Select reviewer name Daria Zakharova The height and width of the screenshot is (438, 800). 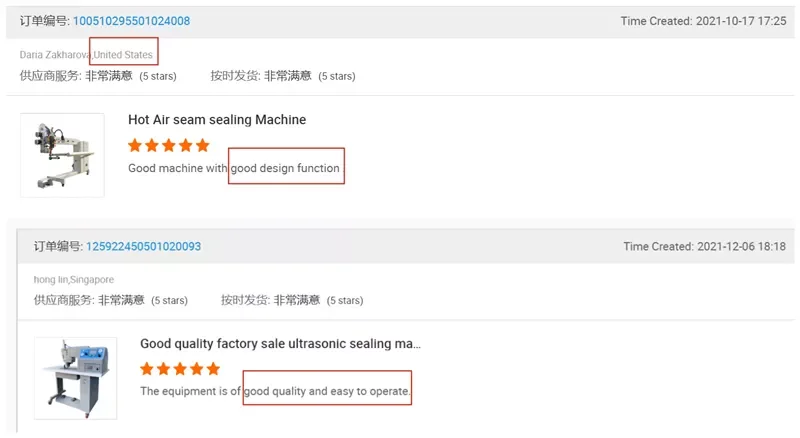point(55,55)
